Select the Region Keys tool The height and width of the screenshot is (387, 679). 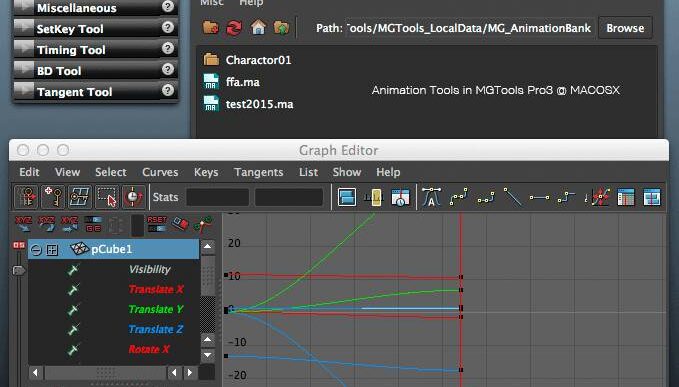pos(107,197)
